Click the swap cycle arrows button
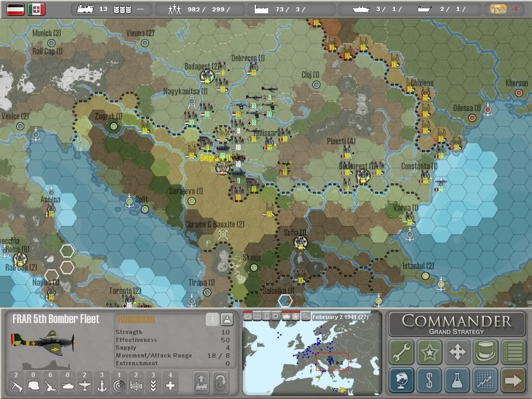Screen dimensions: 532x399 (220, 382)
